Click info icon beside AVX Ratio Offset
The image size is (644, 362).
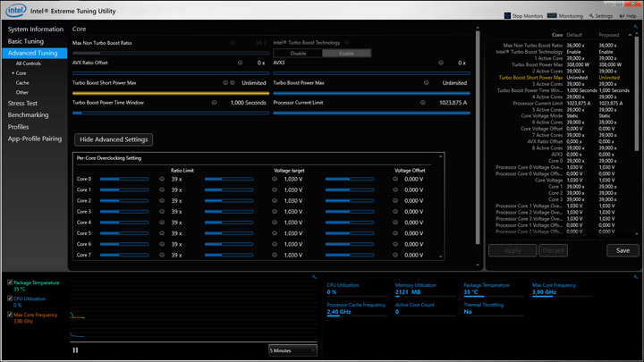pyautogui.click(x=240, y=63)
